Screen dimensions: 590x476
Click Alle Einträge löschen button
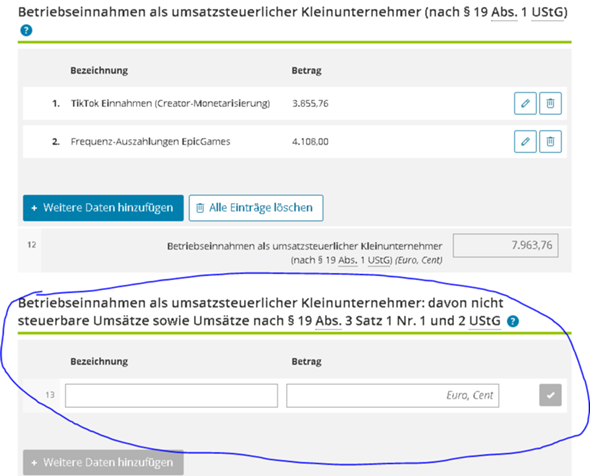click(x=256, y=208)
